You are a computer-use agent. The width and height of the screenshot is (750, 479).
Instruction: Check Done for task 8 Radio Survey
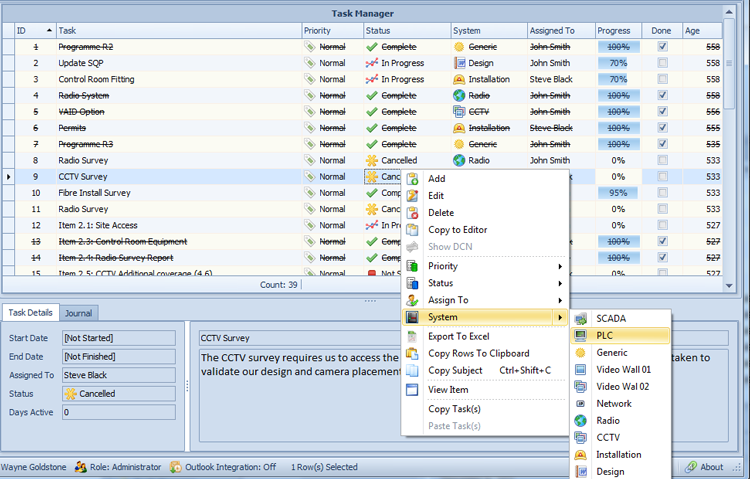[662, 160]
